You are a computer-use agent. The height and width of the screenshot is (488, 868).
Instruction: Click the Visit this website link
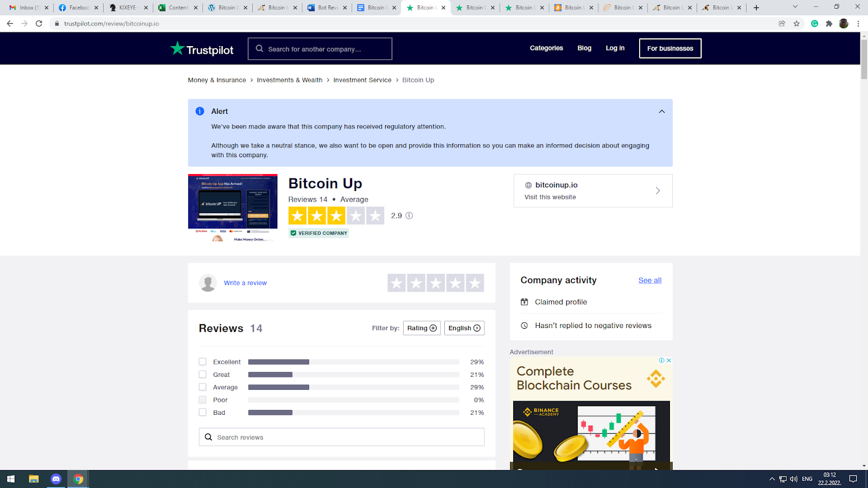[550, 197]
